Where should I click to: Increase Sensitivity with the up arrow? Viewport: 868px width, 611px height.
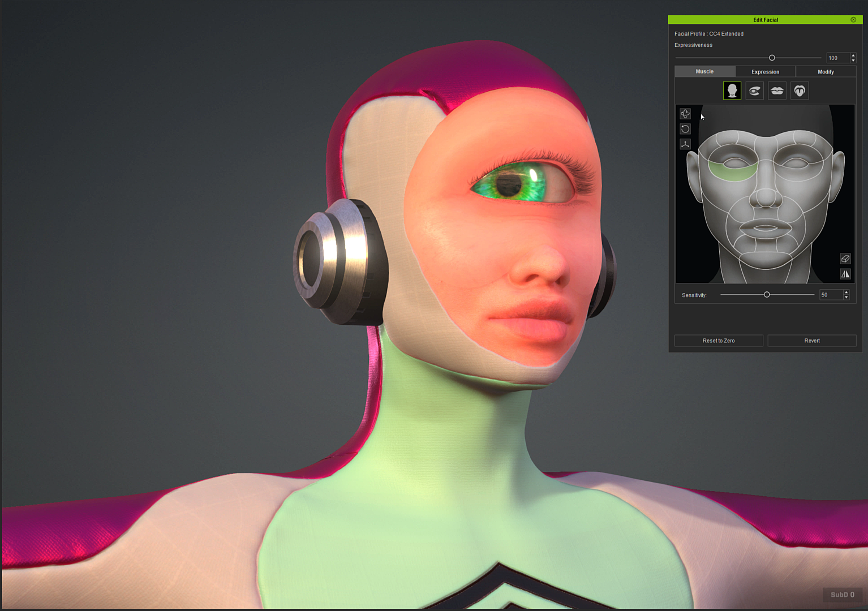coord(846,292)
